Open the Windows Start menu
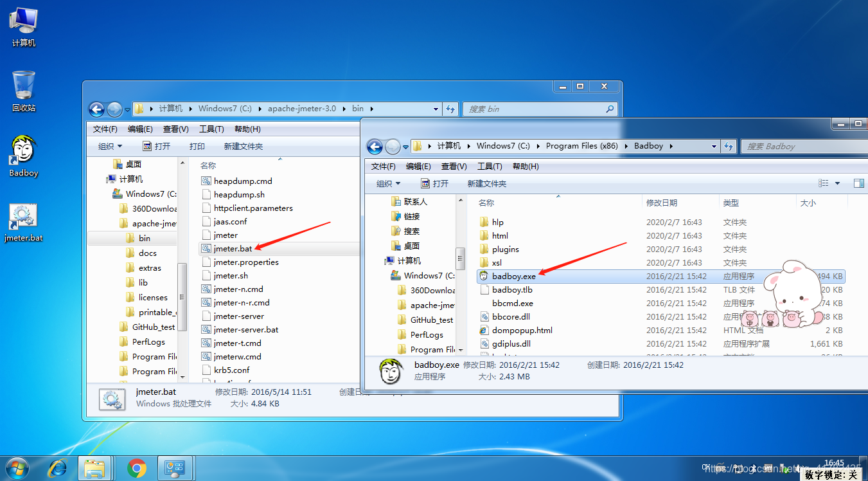Image resolution: width=868 pixels, height=481 pixels. click(x=17, y=467)
